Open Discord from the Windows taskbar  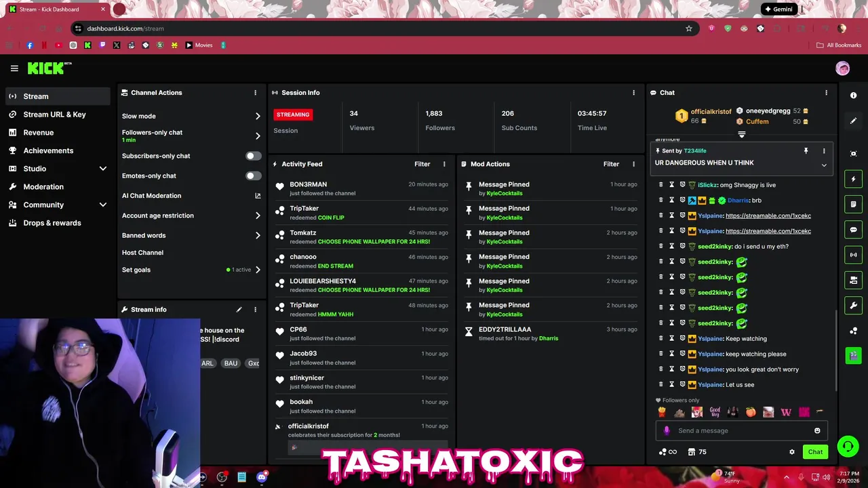pyautogui.click(x=262, y=477)
